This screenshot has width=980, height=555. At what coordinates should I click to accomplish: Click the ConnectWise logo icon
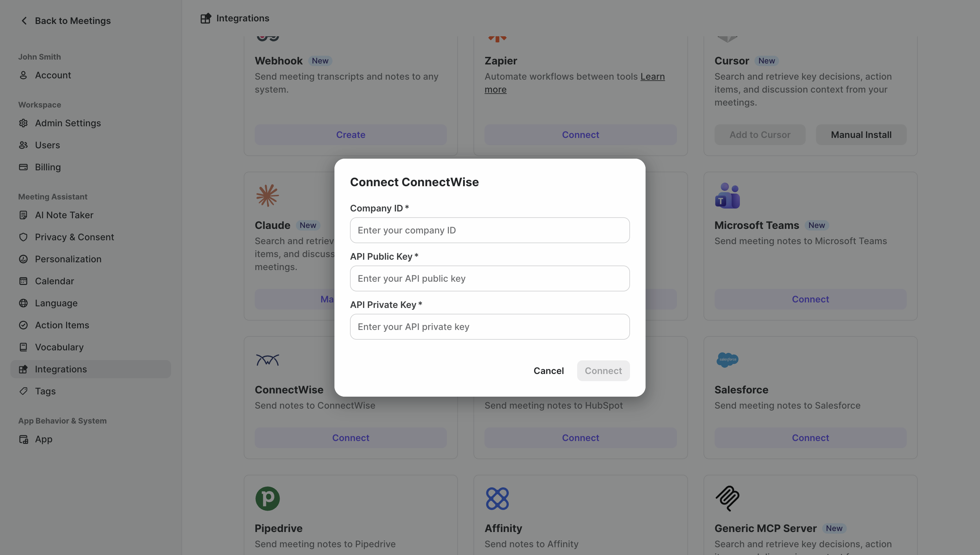point(267,359)
